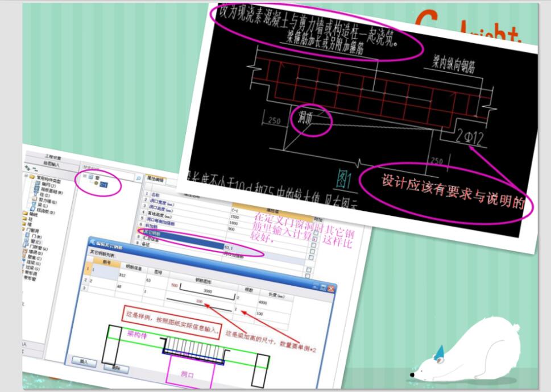Collapse the 常用构件类型 tree node
The image size is (551, 392).
tap(26, 176)
